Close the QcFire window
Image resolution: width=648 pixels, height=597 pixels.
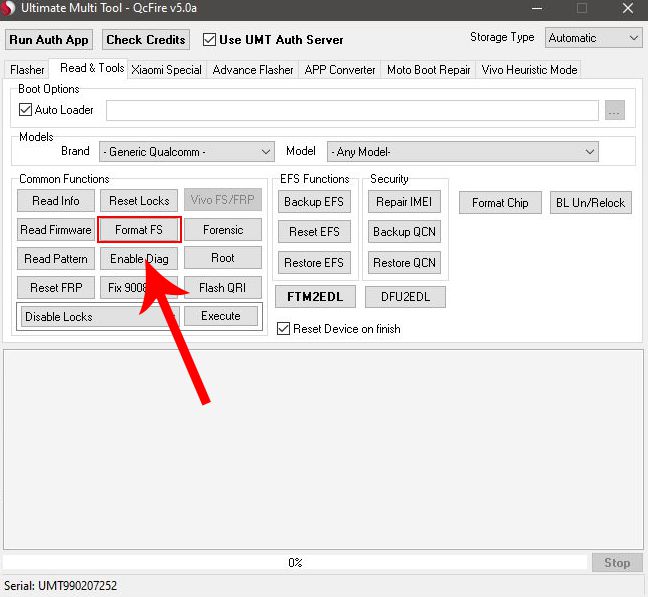point(628,8)
